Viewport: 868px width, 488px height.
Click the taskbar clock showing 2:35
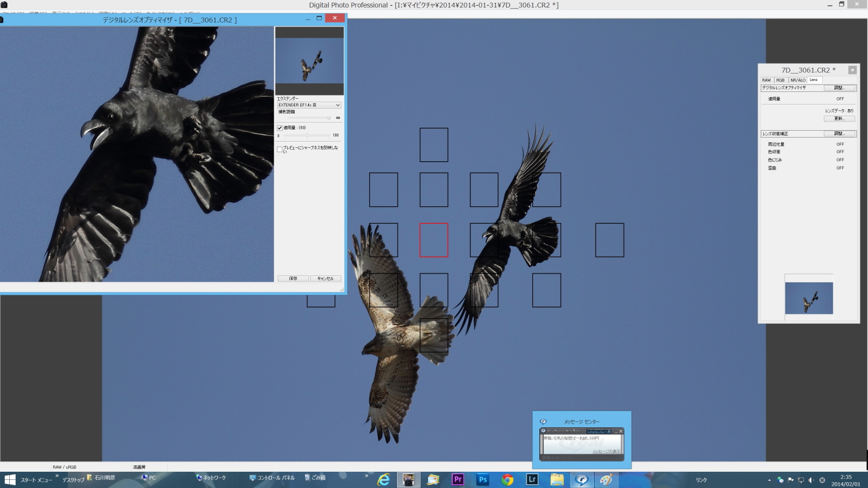(x=845, y=480)
